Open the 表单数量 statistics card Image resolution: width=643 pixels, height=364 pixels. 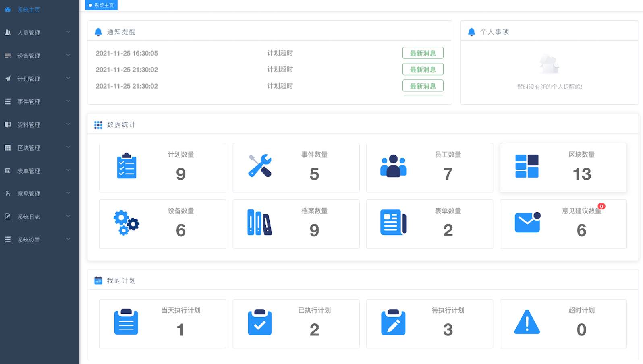pos(429,224)
